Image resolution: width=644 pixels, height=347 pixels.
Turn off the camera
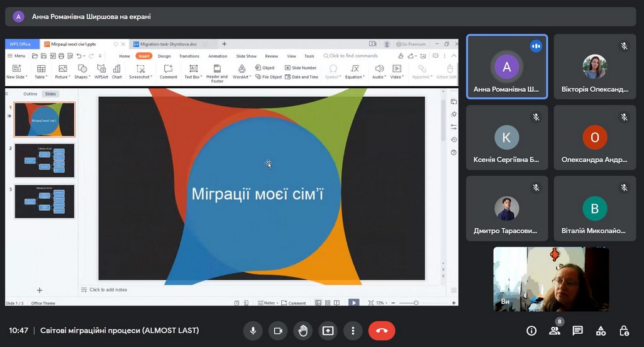click(x=277, y=331)
